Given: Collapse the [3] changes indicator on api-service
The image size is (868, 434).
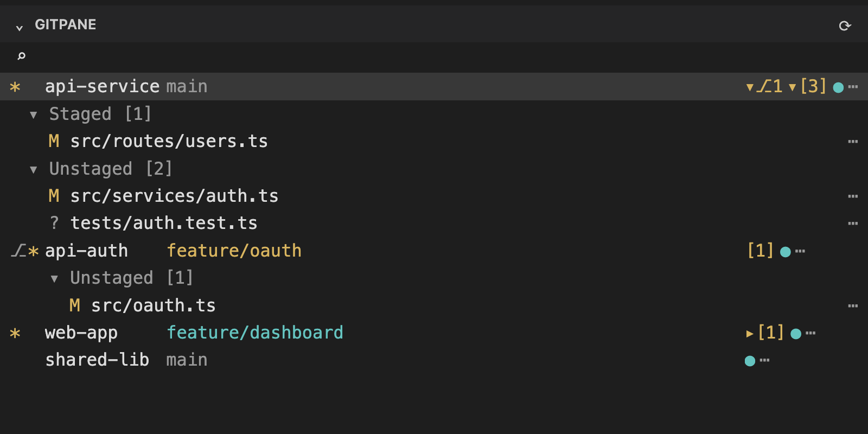Looking at the screenshot, I should (808, 86).
